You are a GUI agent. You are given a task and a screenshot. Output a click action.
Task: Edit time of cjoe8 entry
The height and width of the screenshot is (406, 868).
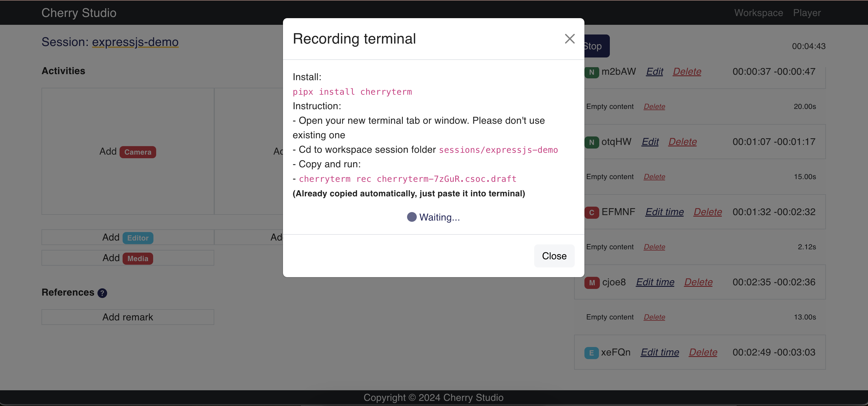pyautogui.click(x=655, y=282)
